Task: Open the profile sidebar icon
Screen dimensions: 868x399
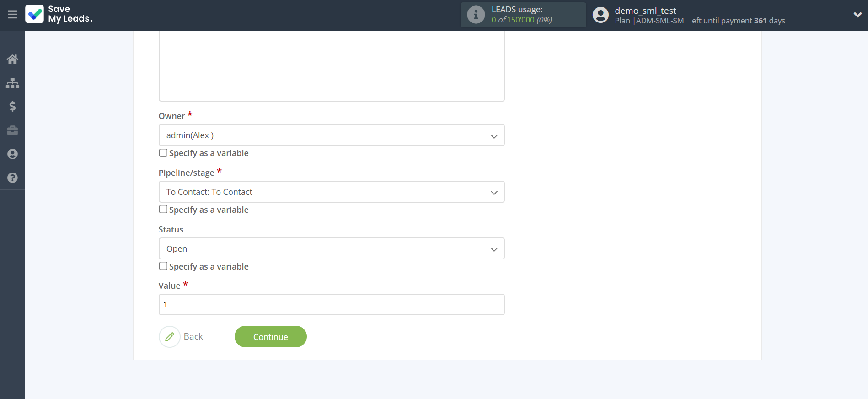Action: click(x=12, y=154)
